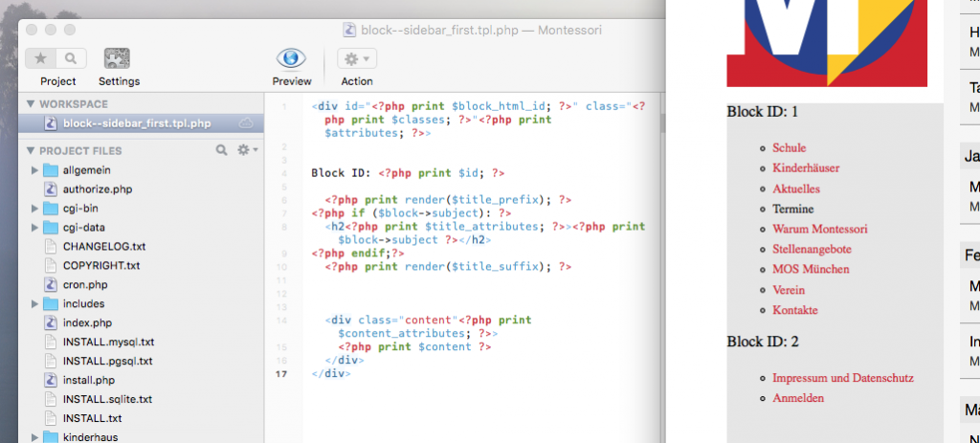Select index.php file
980x443 pixels.
[87, 322]
